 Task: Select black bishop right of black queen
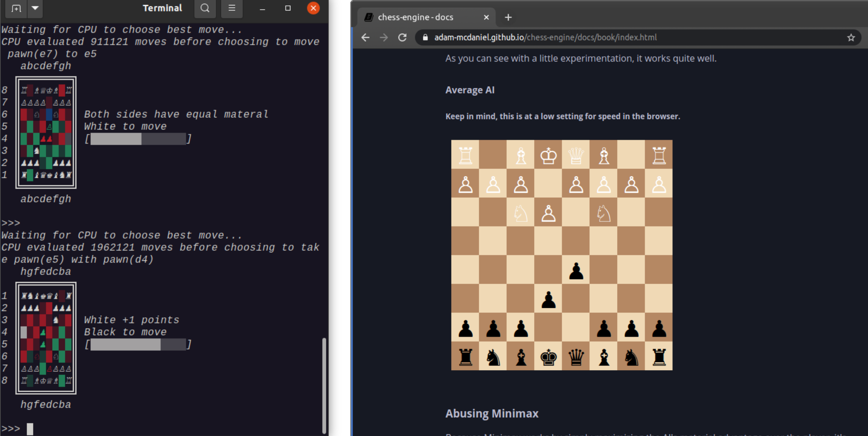604,357
